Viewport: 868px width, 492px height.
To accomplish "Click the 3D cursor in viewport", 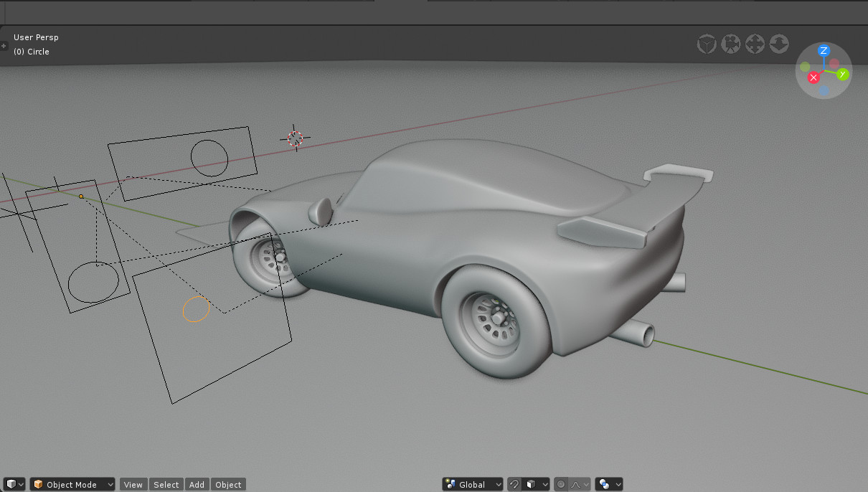I will coord(295,138).
